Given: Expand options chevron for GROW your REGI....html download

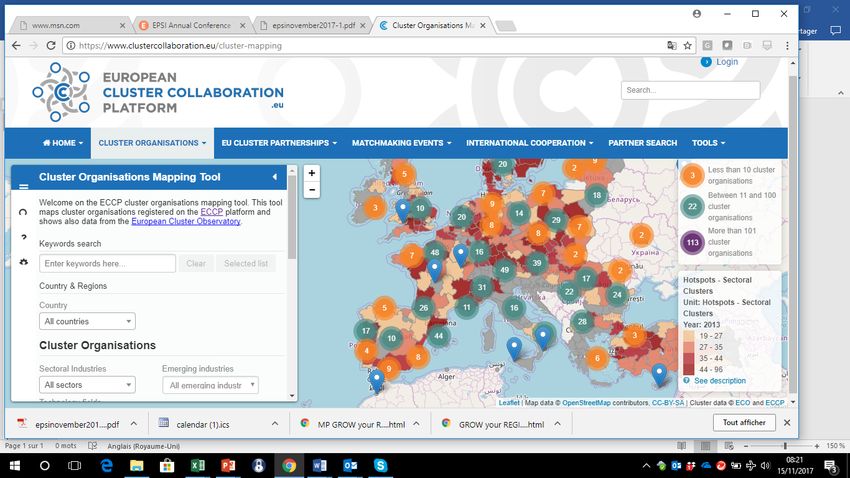Looking at the screenshot, I should (557, 424).
